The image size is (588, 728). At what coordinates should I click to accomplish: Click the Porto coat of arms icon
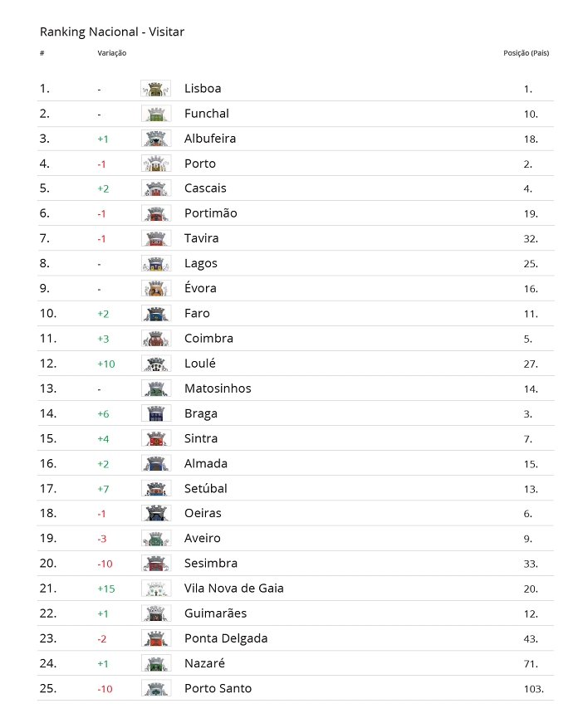tap(155, 164)
